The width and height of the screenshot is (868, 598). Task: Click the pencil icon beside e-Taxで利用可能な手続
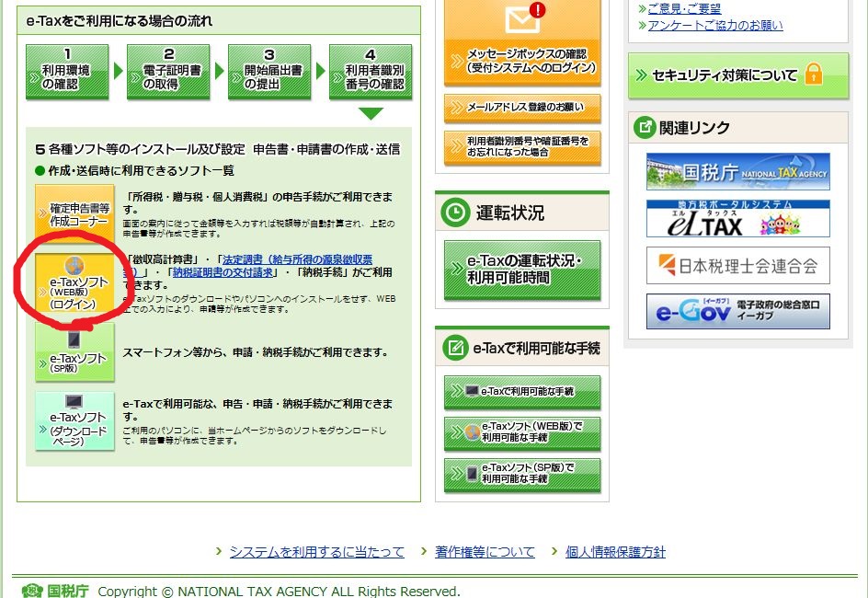[x=455, y=348]
